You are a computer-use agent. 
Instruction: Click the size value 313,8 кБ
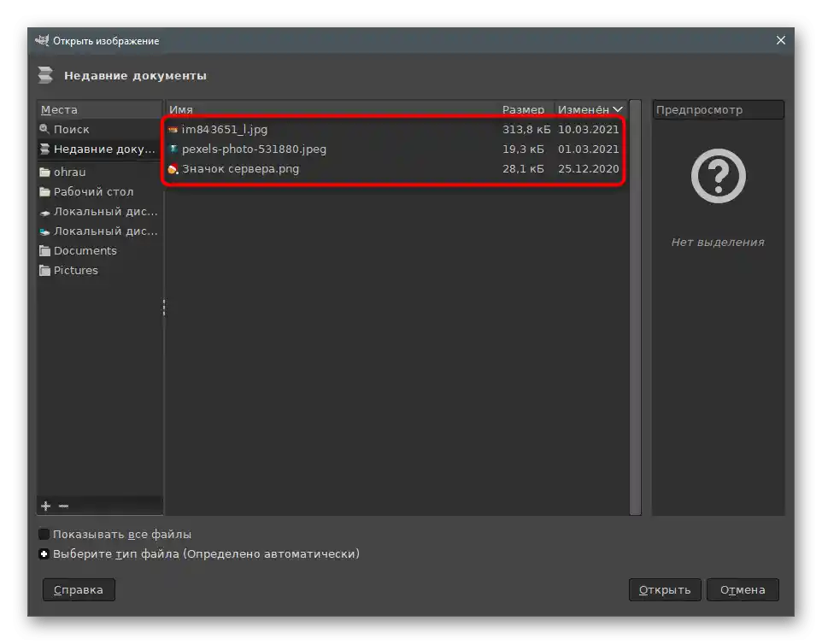click(526, 130)
